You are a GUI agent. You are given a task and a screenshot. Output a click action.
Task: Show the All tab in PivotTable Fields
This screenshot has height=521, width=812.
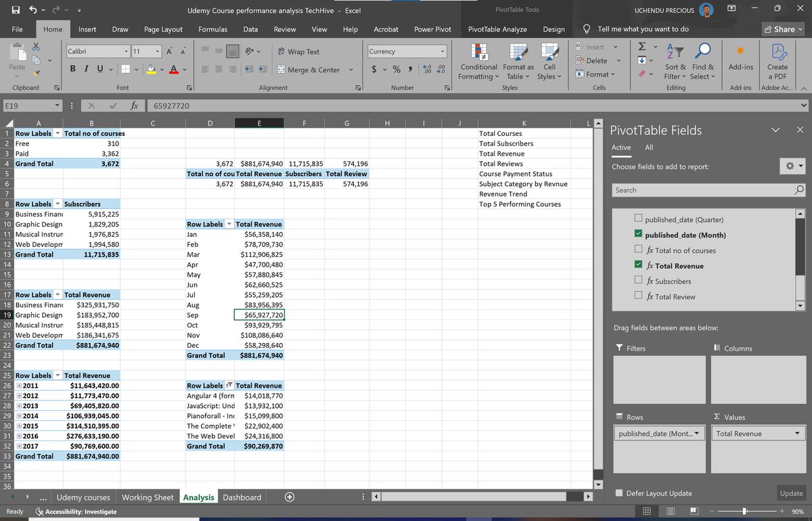click(649, 148)
